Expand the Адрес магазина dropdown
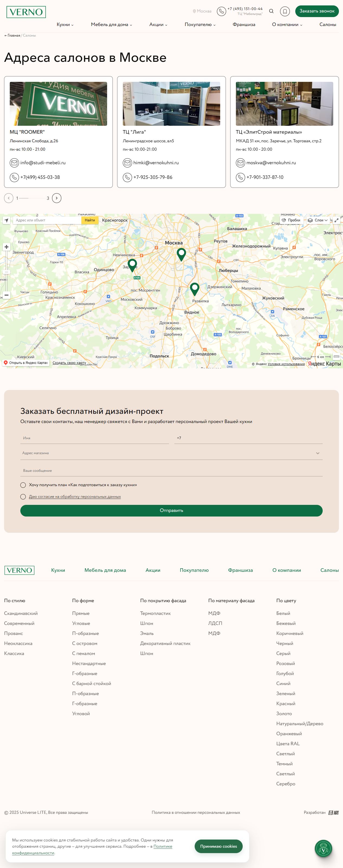Image resolution: width=343 pixels, height=868 pixels. (171, 453)
